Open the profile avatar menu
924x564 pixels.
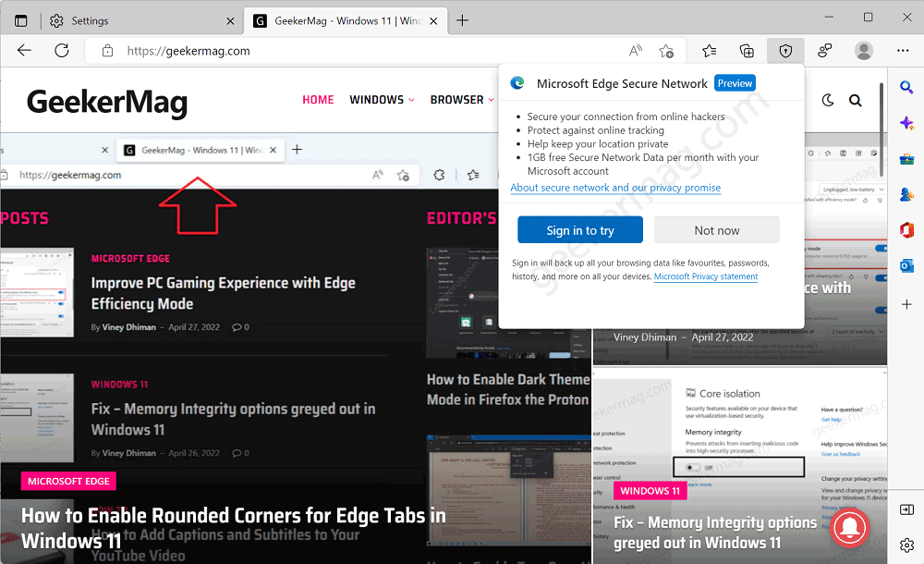[864, 51]
